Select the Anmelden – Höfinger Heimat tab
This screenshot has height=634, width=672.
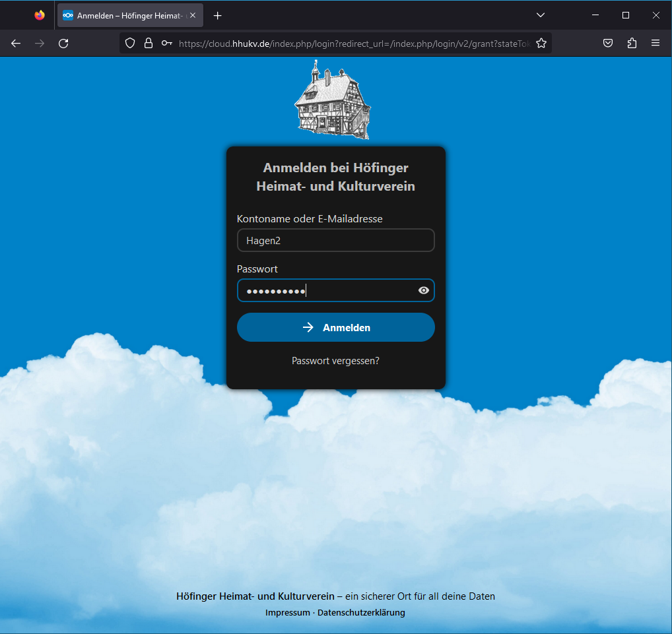(130, 15)
